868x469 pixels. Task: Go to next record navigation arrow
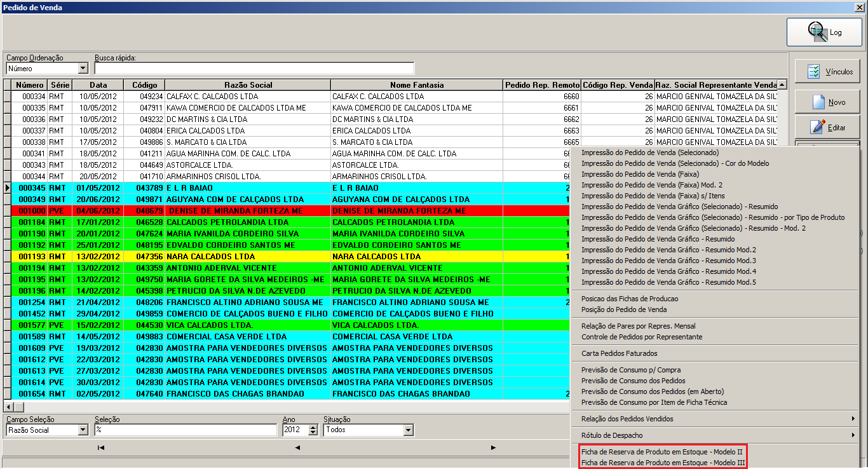point(493,447)
